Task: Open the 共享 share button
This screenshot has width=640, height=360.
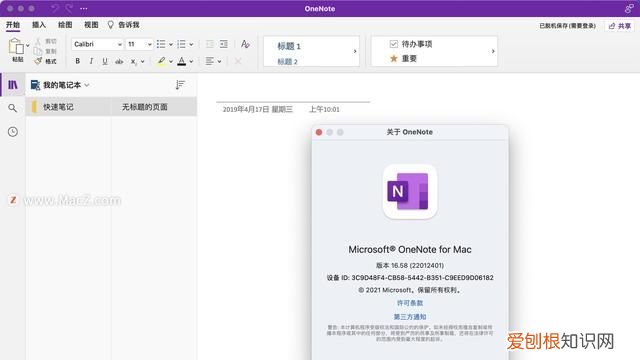Action: pyautogui.click(x=620, y=26)
